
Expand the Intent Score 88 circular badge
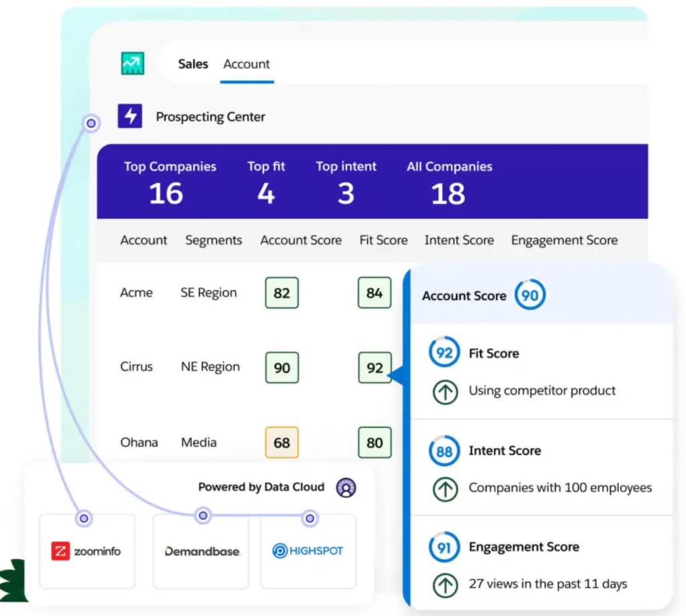pos(443,451)
